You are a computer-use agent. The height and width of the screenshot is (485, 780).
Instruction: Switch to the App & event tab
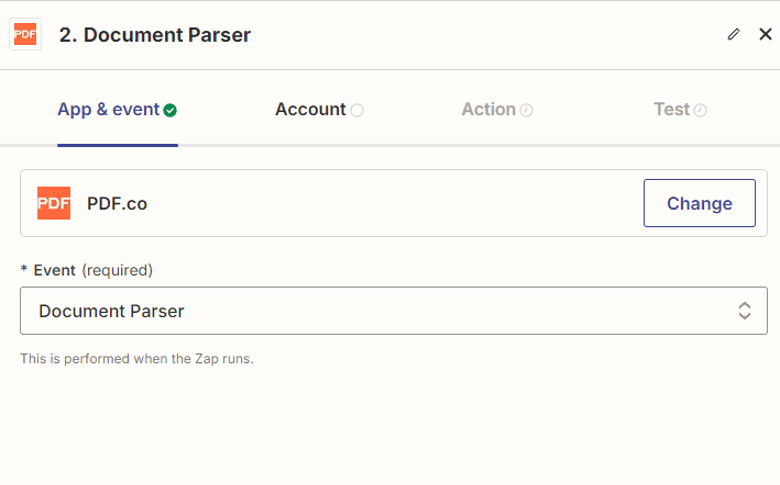[108, 110]
